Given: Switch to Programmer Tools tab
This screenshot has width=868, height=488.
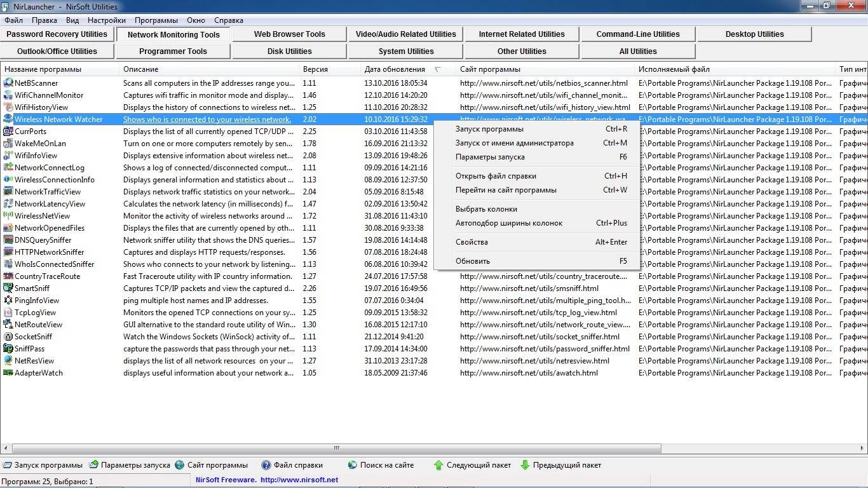Looking at the screenshot, I should click(173, 51).
